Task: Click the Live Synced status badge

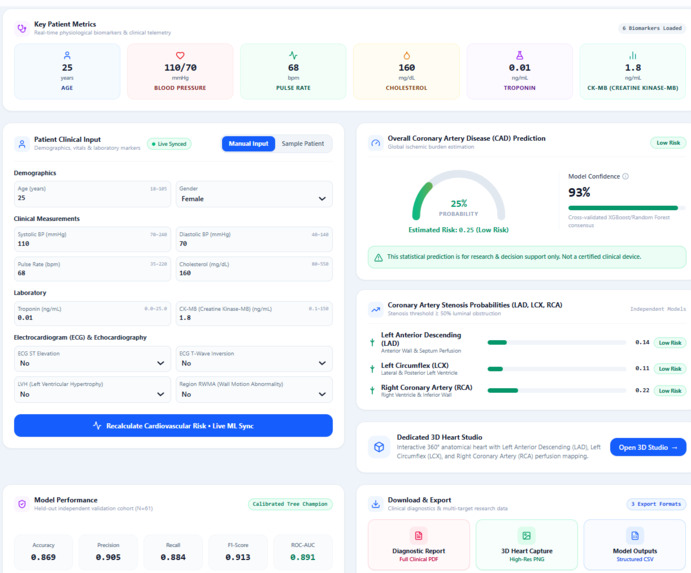Action: (x=169, y=144)
